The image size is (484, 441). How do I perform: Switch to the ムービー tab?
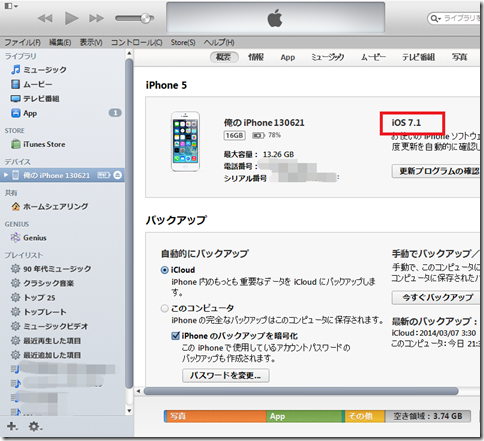pyautogui.click(x=373, y=57)
